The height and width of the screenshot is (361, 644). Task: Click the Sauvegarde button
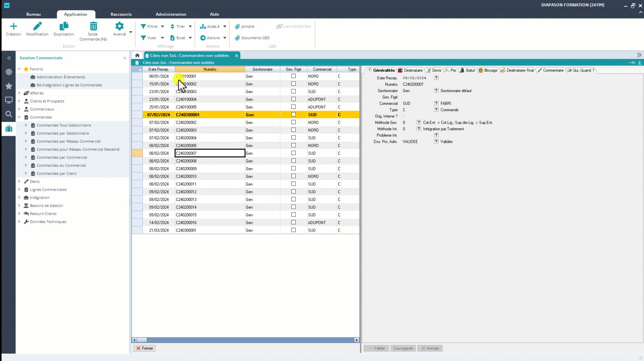[x=403, y=348]
